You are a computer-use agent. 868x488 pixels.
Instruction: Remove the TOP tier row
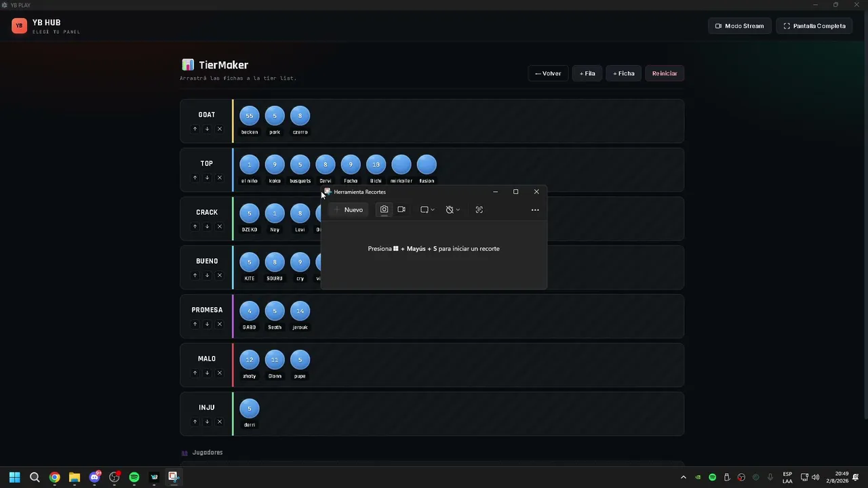pyautogui.click(x=219, y=178)
